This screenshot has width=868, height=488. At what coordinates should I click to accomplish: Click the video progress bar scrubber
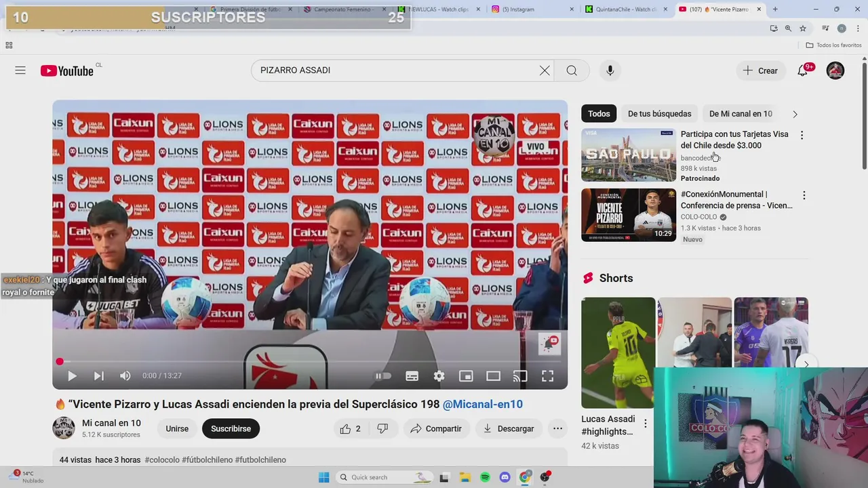60,362
